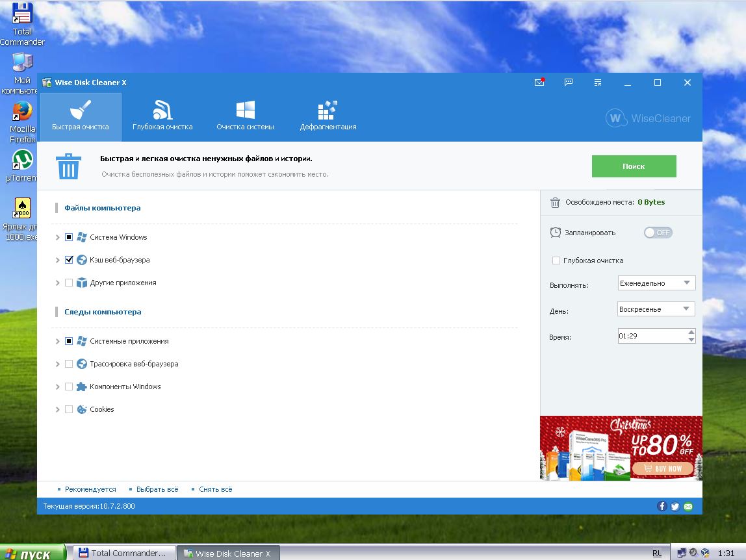Screen dimensions: 746x560
Task: Click the Файлы компьютера section heading
Action: coord(102,208)
